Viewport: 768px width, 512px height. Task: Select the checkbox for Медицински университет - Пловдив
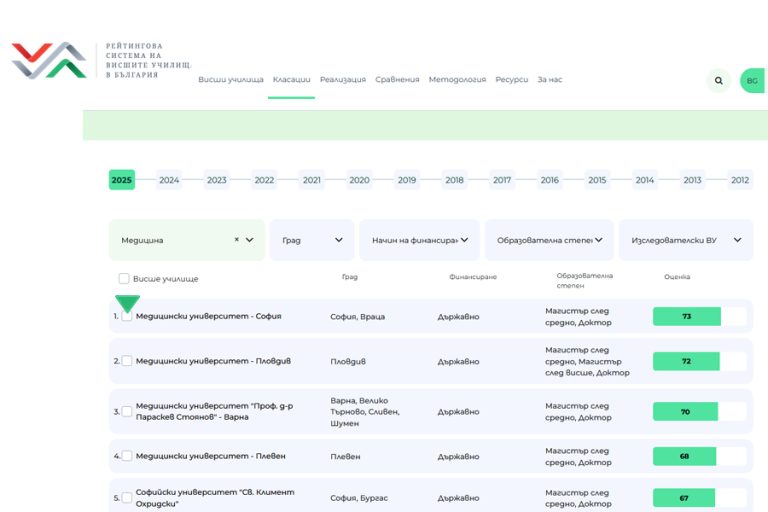pos(127,361)
